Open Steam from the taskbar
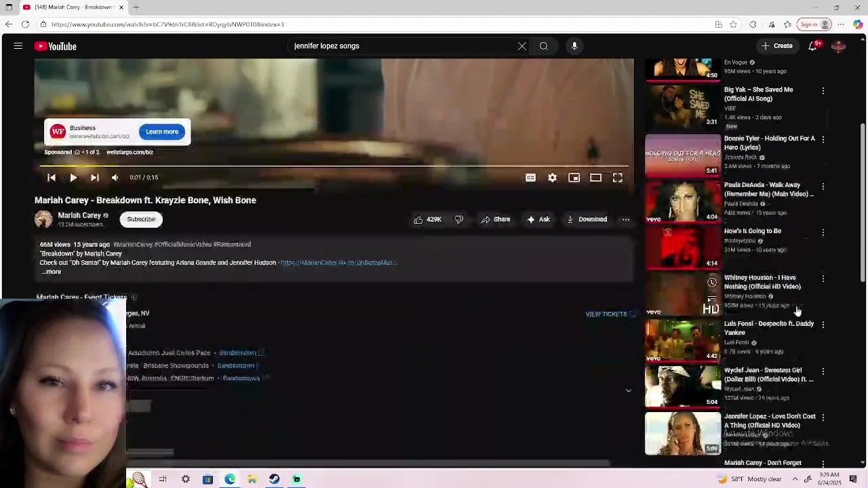Screen dimensions: 868x488 click(x=274, y=479)
